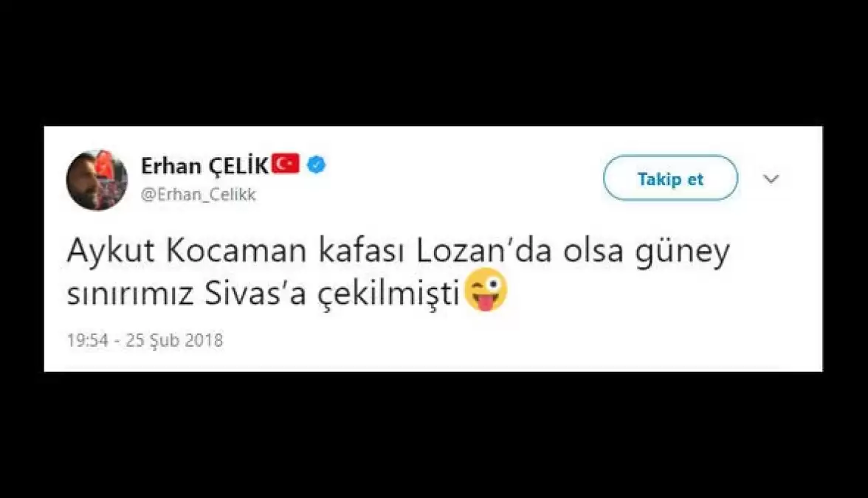Open the @Erhan_Celikk handle link

pos(198,195)
